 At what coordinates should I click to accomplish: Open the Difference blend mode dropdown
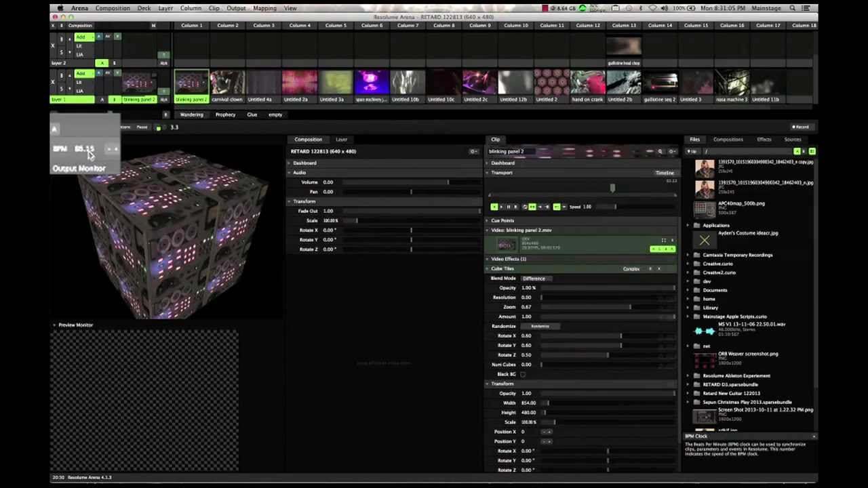[x=536, y=279]
